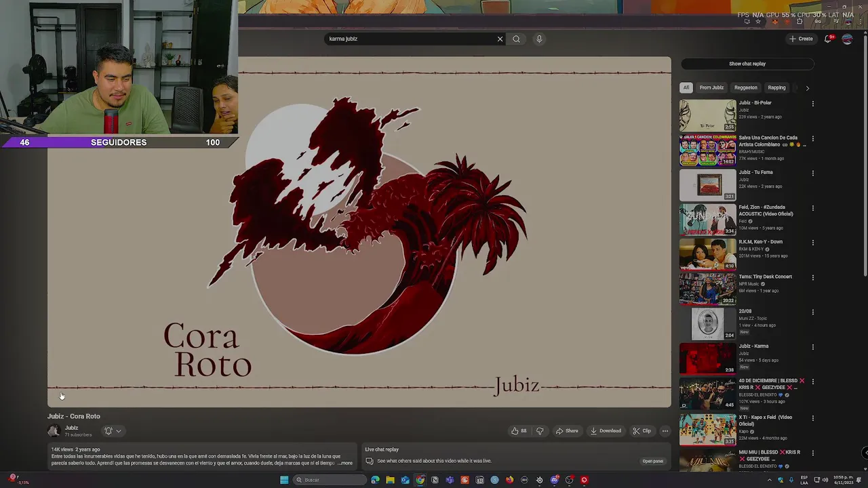Screen dimensions: 868x488
Task: Open options menu for R.K.M, Ken-Y - Down
Action: (x=812, y=243)
